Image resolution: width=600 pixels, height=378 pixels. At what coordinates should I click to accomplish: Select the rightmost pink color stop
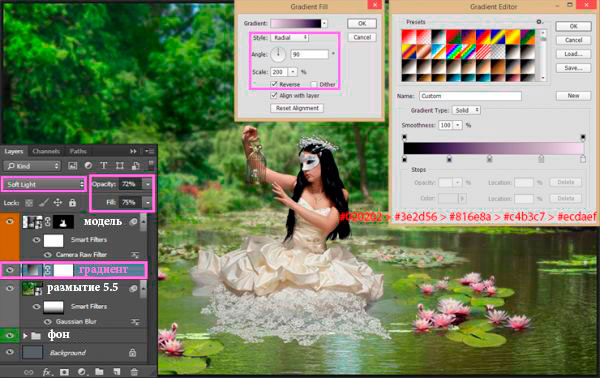pyautogui.click(x=583, y=158)
